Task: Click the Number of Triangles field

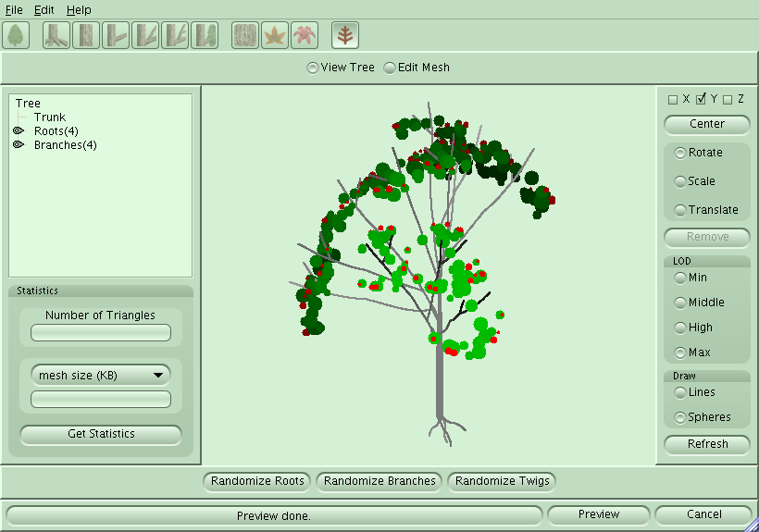Action: click(101, 333)
